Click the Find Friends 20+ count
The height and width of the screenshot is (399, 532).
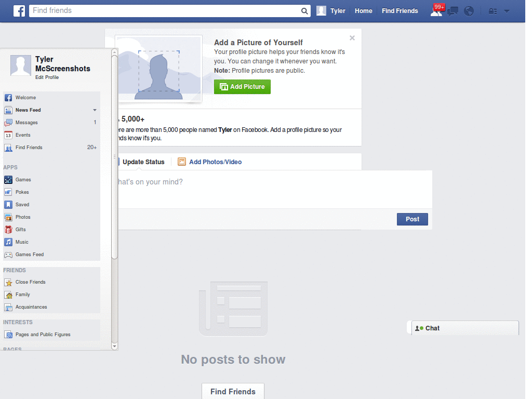92,148
